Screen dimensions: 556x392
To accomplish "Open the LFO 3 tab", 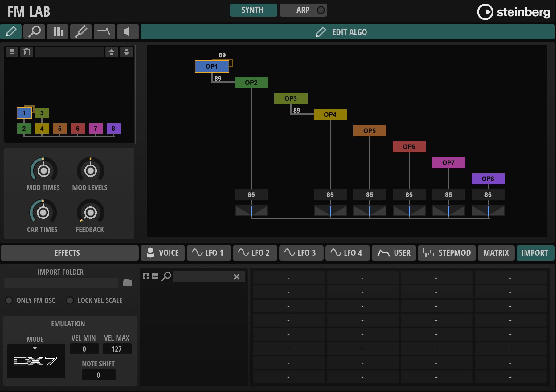I will point(301,253).
